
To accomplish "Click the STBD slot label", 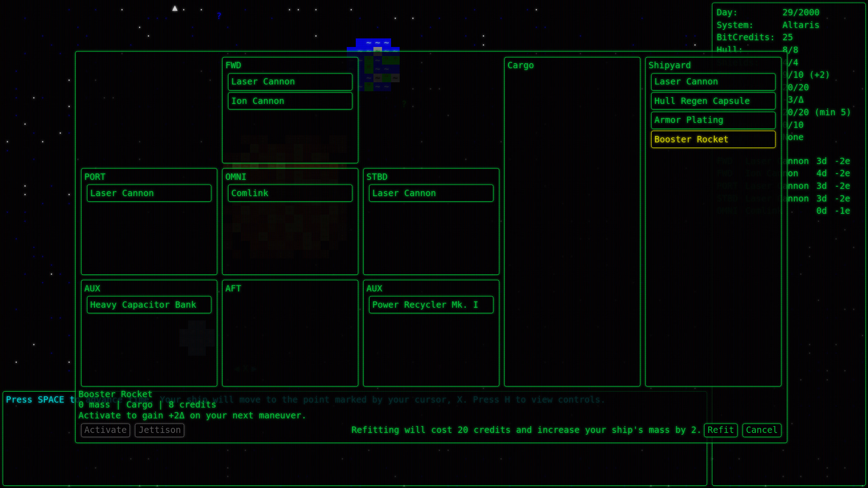I will [x=377, y=177].
